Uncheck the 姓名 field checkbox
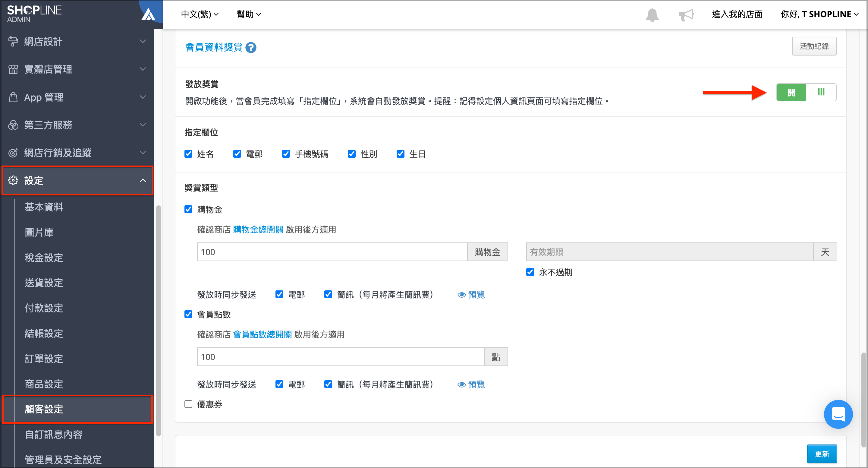Image resolution: width=868 pixels, height=468 pixels. coord(188,154)
